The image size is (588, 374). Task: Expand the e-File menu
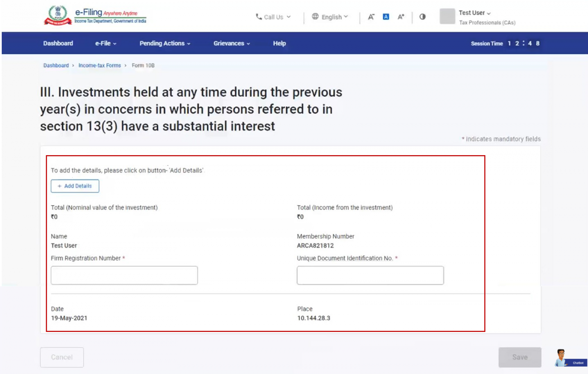point(105,43)
